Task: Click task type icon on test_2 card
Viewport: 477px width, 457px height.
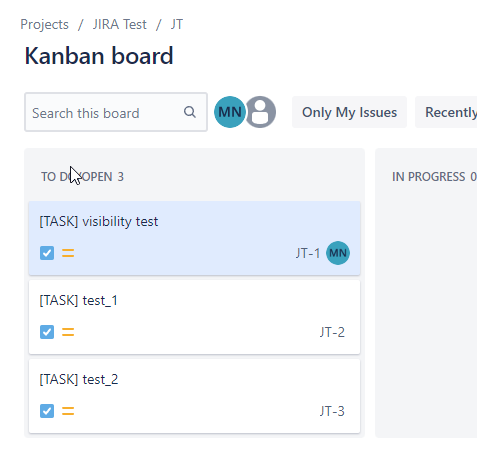Action: (47, 411)
